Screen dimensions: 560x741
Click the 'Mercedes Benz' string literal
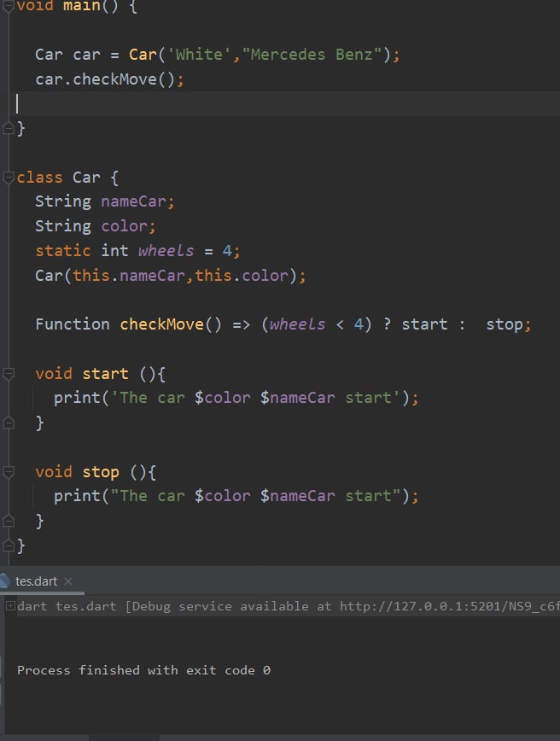[x=312, y=55]
